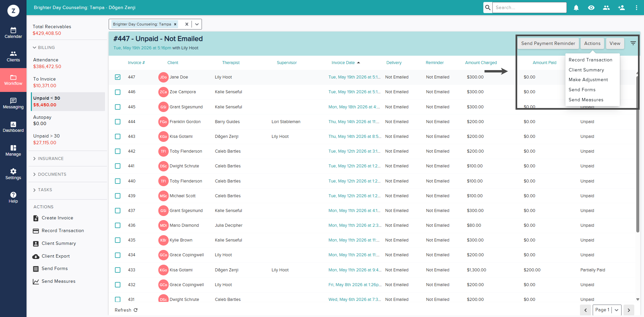Viewport: 644px width, 317px height.
Task: Go to next page arrow
Action: [x=629, y=310]
